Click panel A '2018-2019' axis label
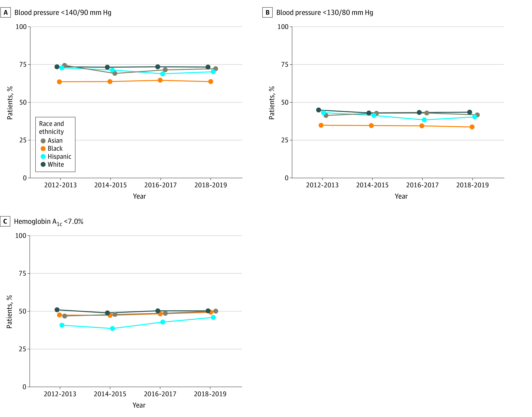Image resolution: width=532 pixels, height=417 pixels. 211,185
